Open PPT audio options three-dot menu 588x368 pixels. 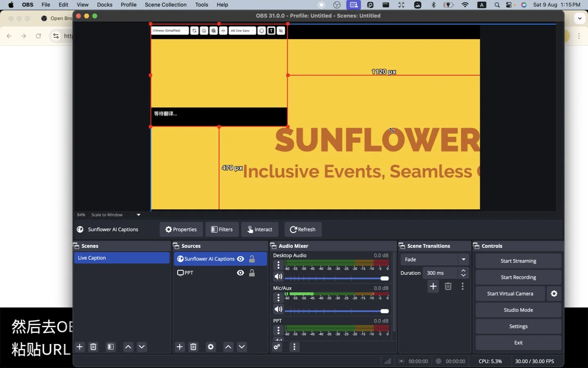click(x=278, y=330)
